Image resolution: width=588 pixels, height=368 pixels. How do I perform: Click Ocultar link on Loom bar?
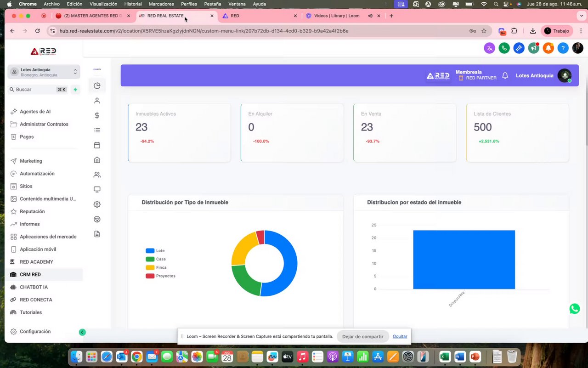(400, 336)
